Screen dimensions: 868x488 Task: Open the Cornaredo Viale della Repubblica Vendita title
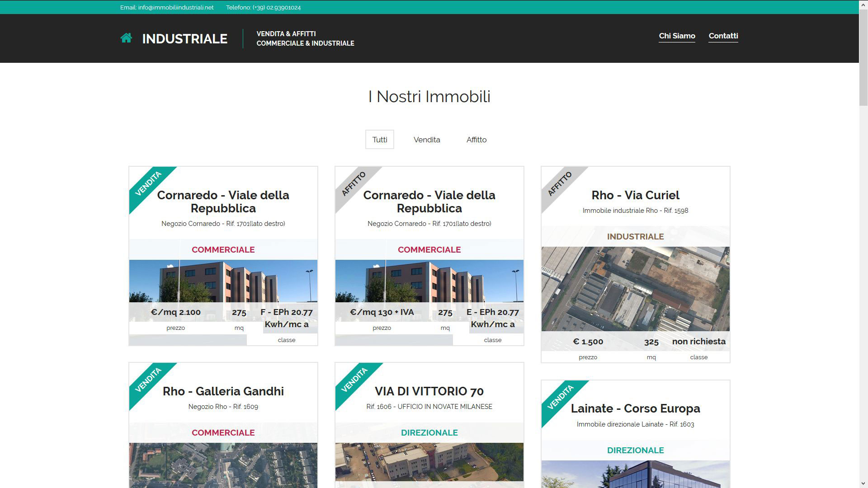(x=223, y=202)
